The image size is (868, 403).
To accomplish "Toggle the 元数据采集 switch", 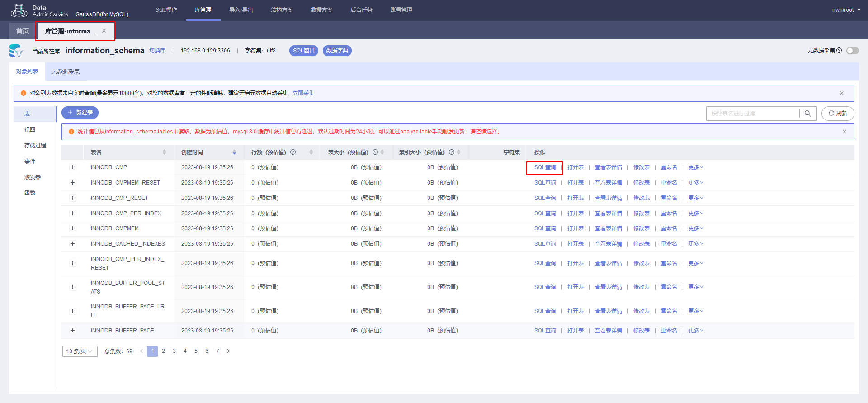I will click(853, 51).
